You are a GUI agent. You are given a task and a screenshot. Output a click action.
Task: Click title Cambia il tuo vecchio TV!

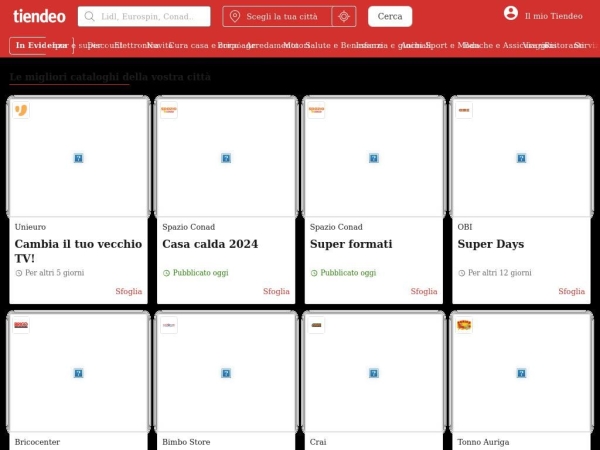pos(78,251)
